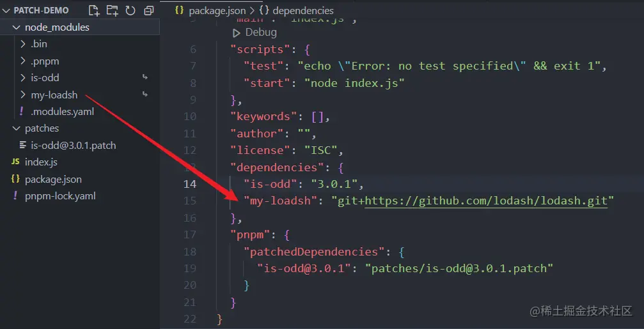Click the "patchedDependencies" key
Image resolution: width=644 pixels, height=329 pixels.
tap(315, 252)
